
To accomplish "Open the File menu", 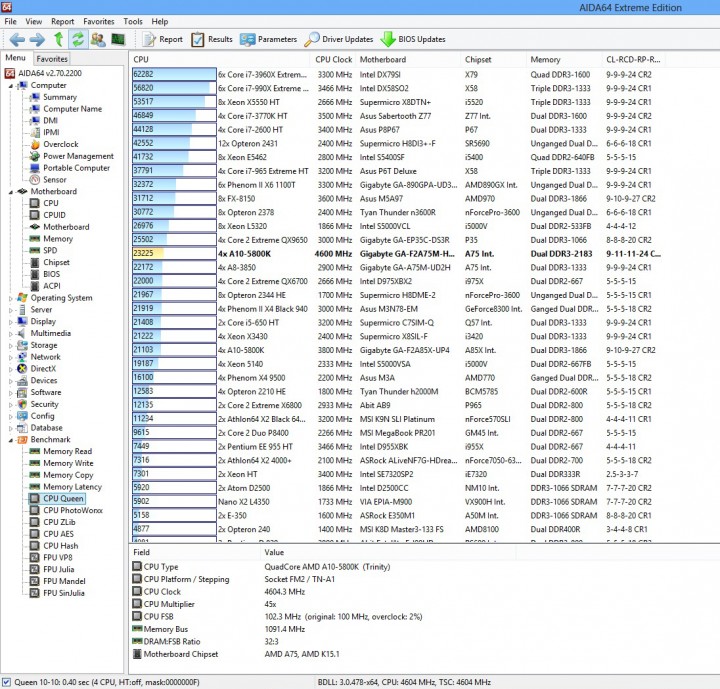I will click(x=10, y=22).
